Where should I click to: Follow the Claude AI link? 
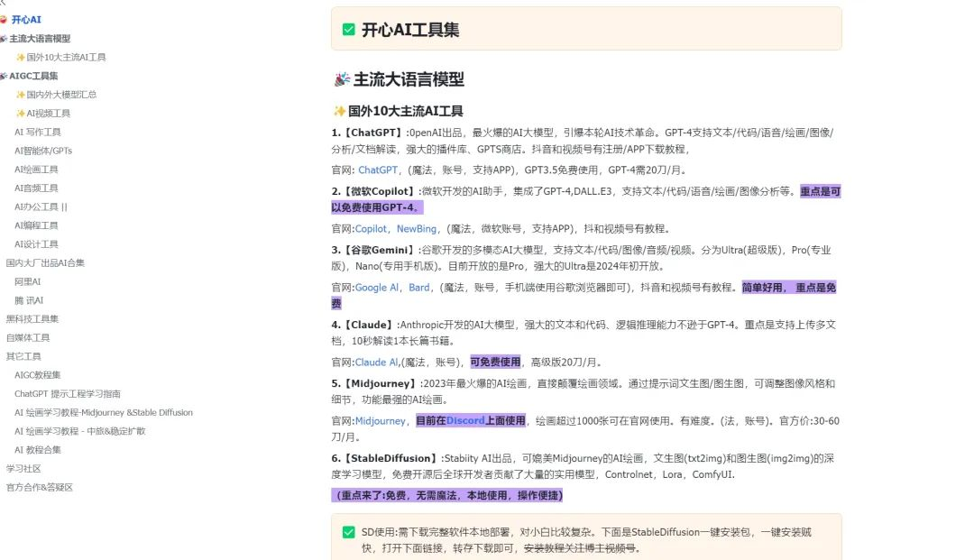click(376, 362)
